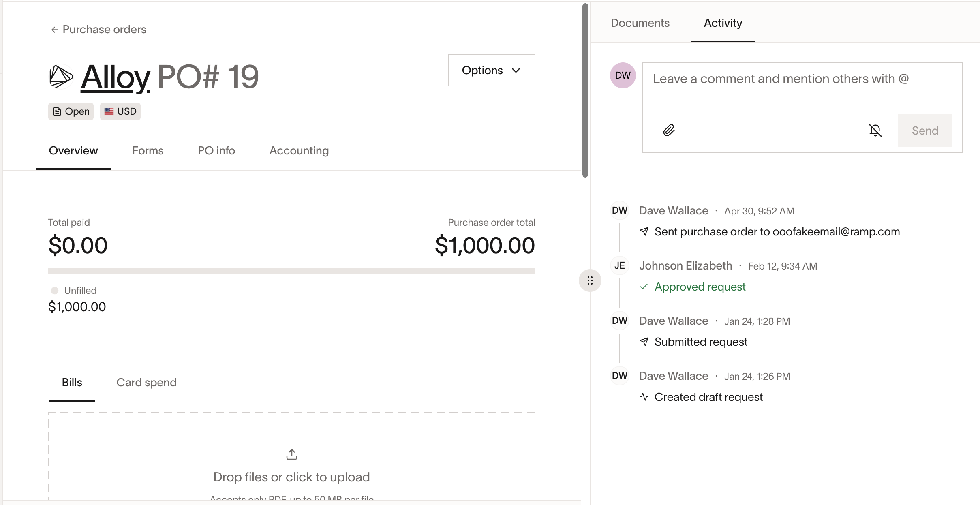Click the Johnson Elizabeth name
980x505 pixels.
[686, 266]
